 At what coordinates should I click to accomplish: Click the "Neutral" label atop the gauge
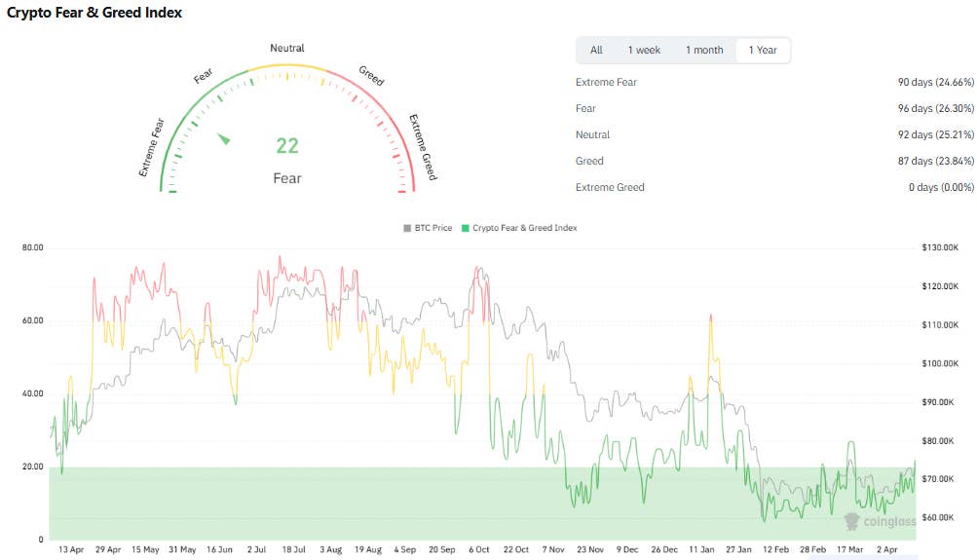tap(287, 48)
